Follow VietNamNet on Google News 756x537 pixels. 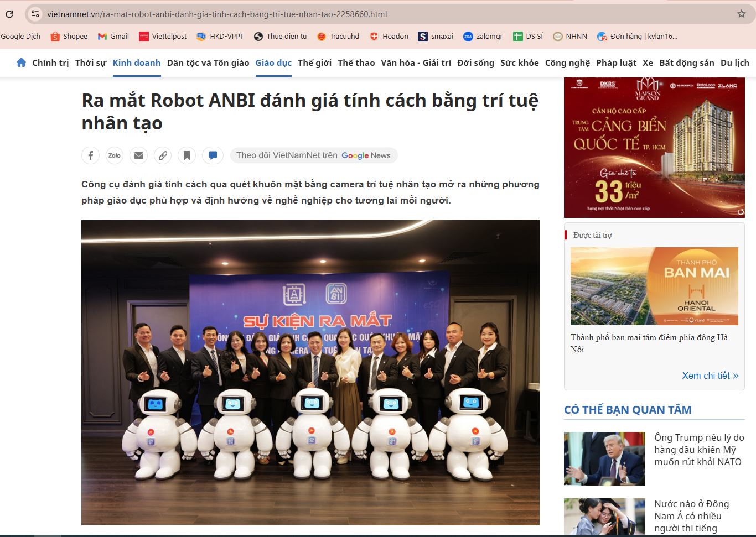coord(314,155)
